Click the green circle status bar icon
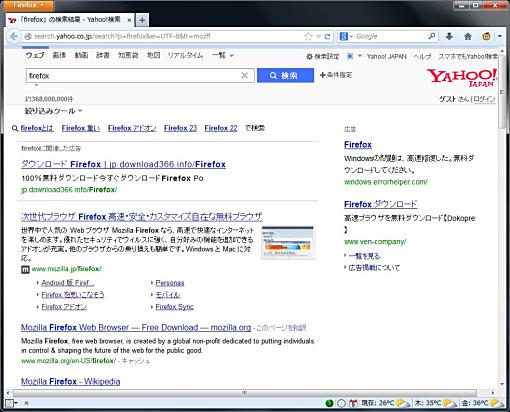Viewport: 510px width, 412px height. 329,403
